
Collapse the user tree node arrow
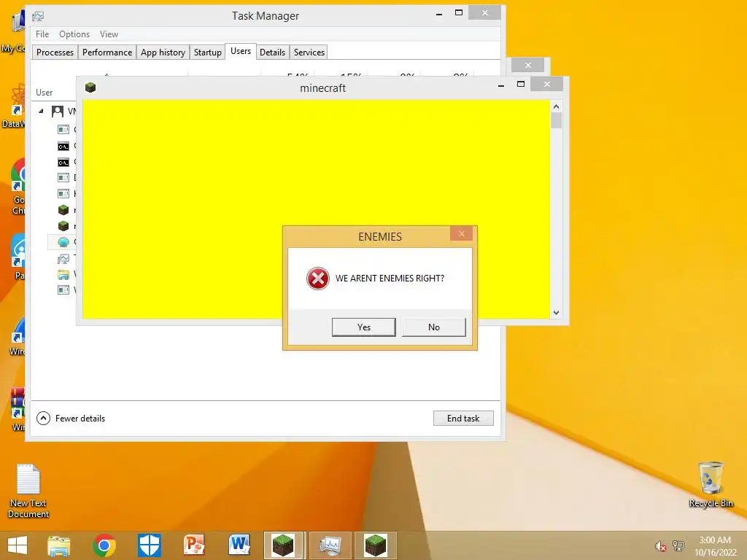41,112
